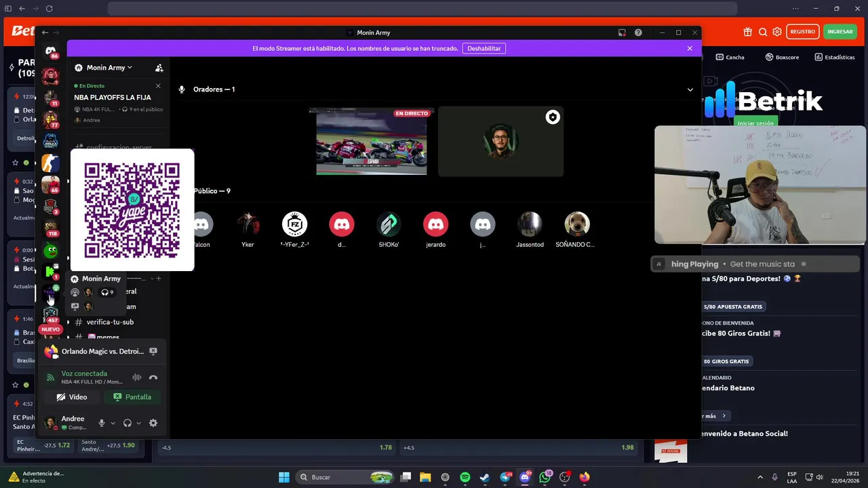The height and width of the screenshot is (488, 868).
Task: Click 80 GIROS GRATIS promo button
Action: (726, 361)
